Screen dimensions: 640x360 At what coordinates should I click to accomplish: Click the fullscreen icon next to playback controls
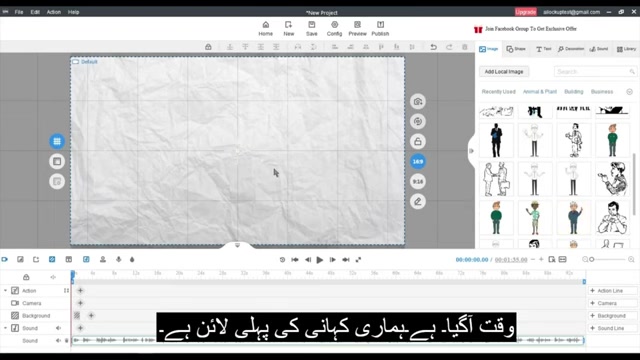click(x=358, y=260)
